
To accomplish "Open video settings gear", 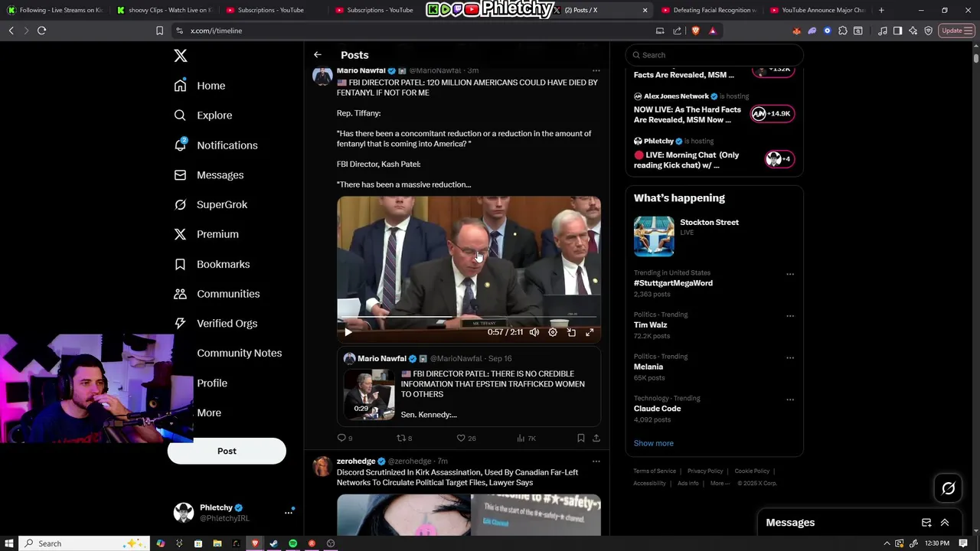I will coord(552,332).
